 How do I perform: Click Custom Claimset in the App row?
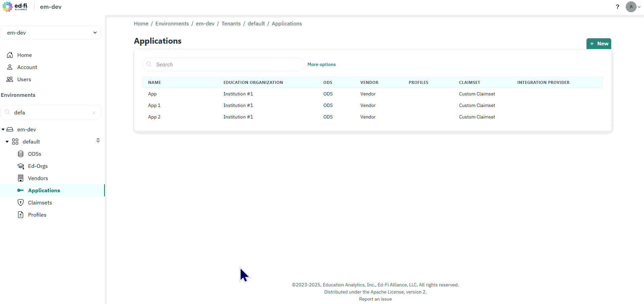click(477, 94)
